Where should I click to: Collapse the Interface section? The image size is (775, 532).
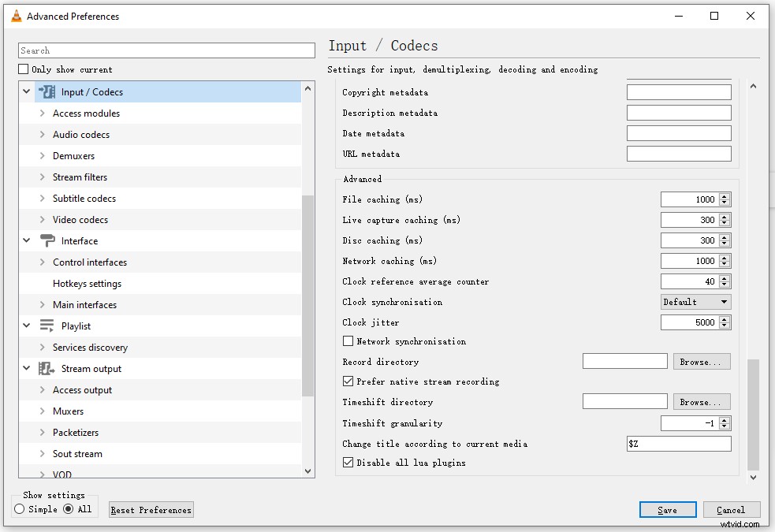[x=26, y=240]
